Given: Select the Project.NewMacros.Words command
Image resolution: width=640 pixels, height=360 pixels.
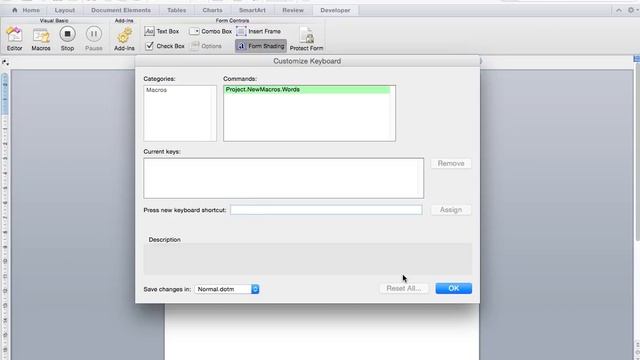Looking at the screenshot, I should (x=307, y=89).
